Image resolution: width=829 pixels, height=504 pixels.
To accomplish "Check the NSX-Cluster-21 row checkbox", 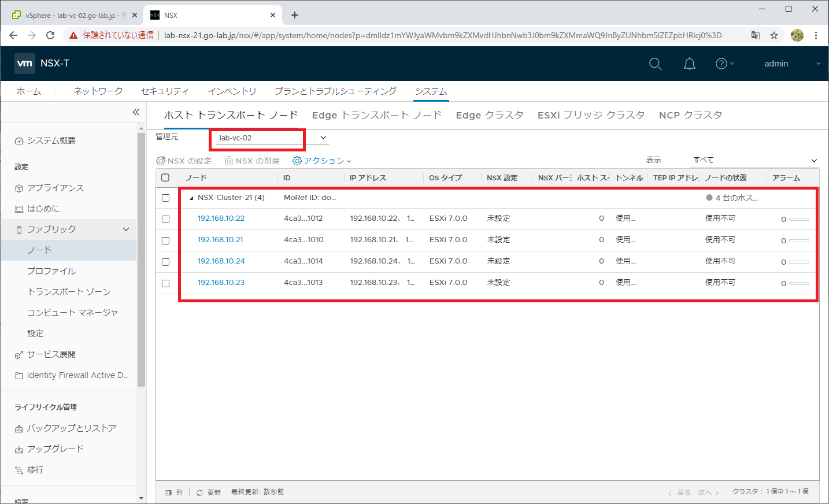I will pyautogui.click(x=165, y=198).
